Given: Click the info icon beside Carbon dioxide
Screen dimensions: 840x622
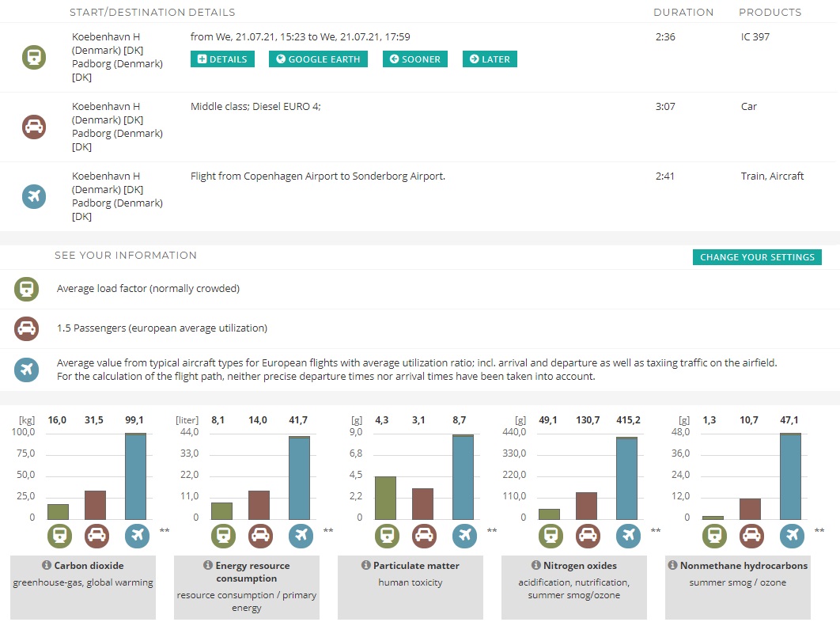Looking at the screenshot, I should 47,566.
